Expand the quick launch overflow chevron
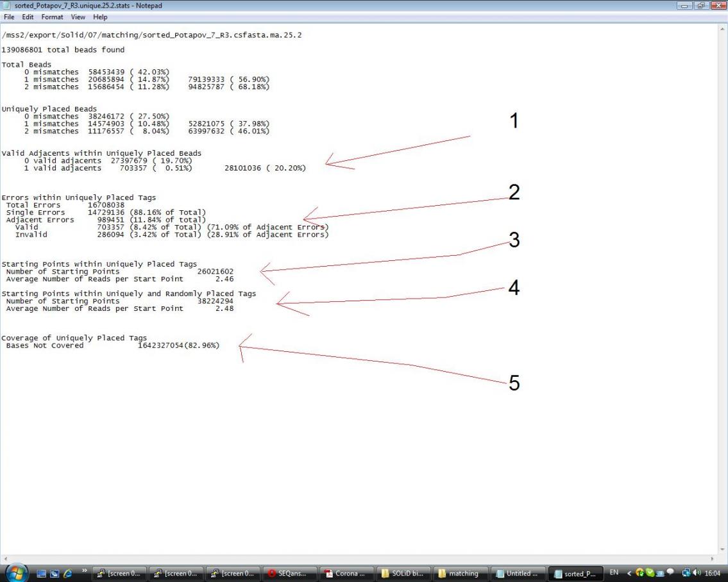728x582 pixels. [84, 571]
